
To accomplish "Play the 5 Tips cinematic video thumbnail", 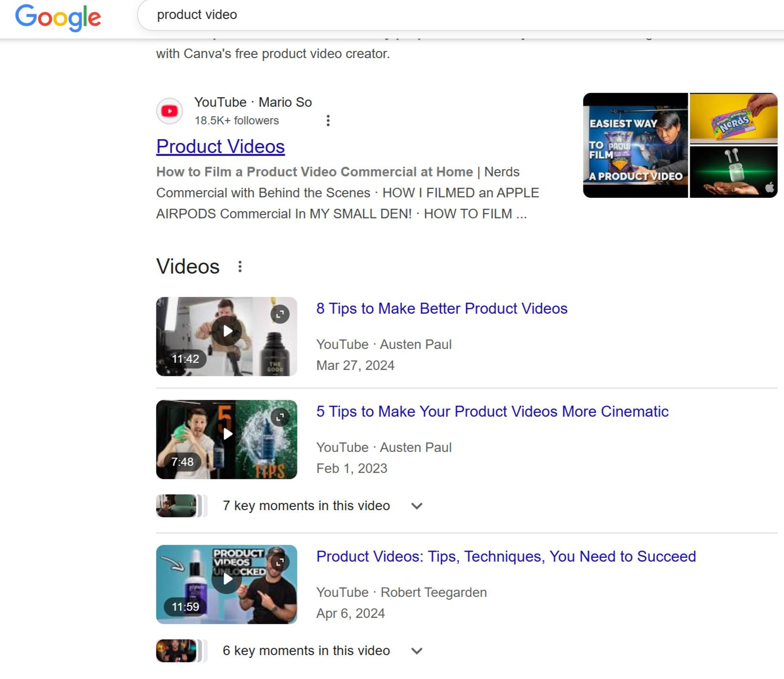I will point(226,439).
